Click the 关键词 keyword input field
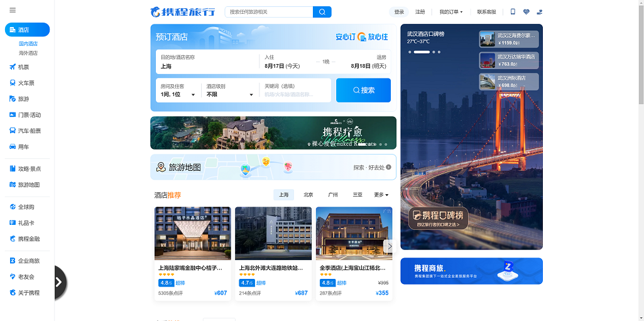Screen dimensions: 644x321 coord(295,90)
